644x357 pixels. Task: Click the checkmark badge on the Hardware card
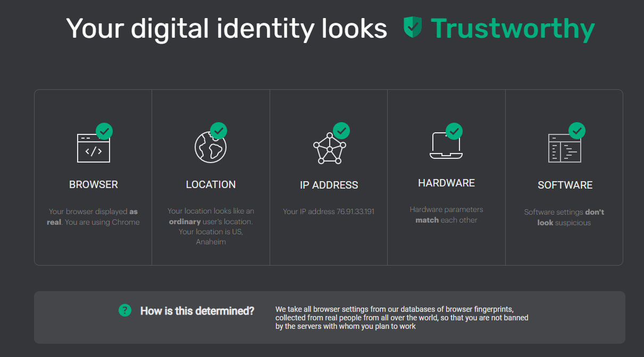coord(455,130)
